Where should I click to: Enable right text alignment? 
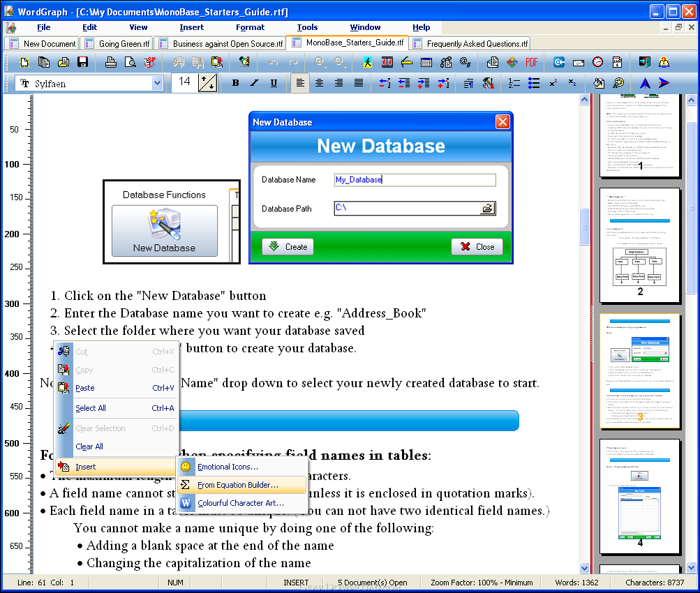pyautogui.click(x=339, y=83)
